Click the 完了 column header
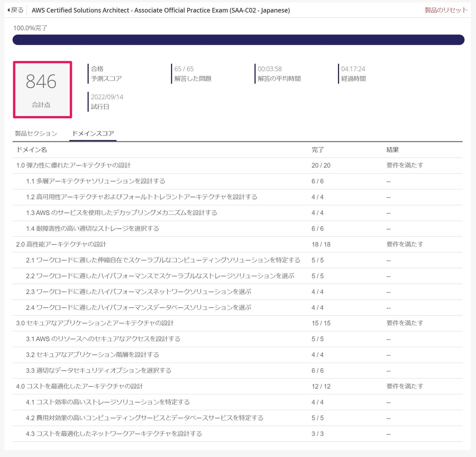The height and width of the screenshot is (457, 476). coord(318,150)
